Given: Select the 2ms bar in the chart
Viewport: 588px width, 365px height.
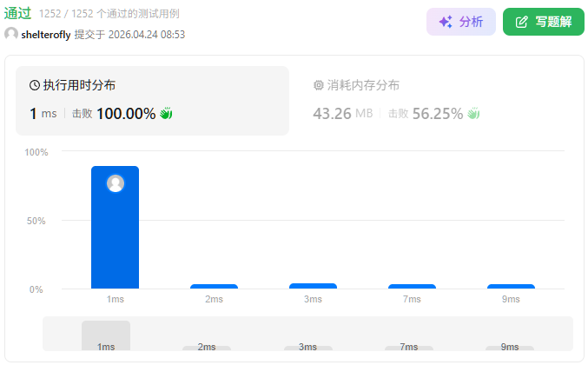Looking at the screenshot, I should point(214,286).
